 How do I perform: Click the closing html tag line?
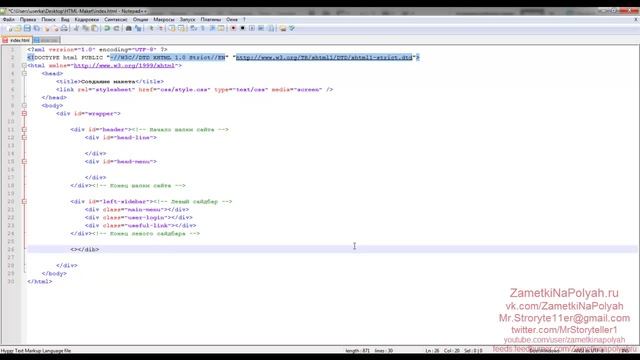click(40, 282)
